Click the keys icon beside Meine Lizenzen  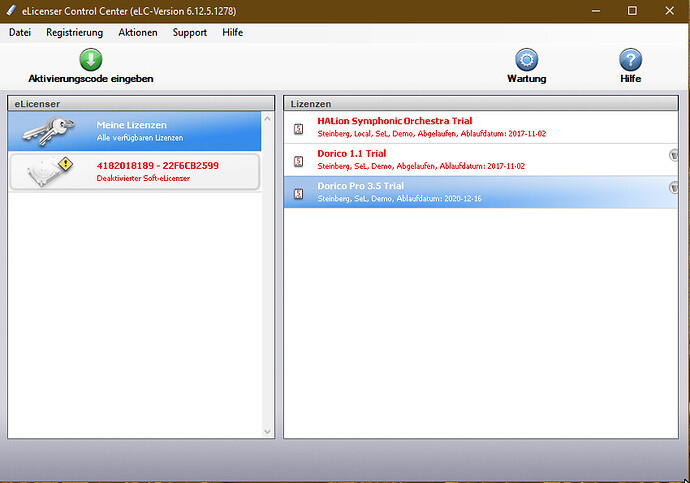tap(49, 131)
